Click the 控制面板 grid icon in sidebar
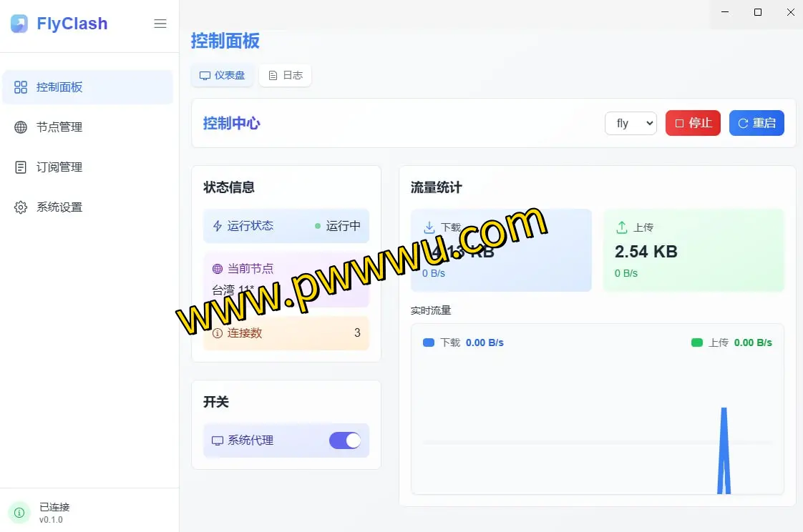 click(x=21, y=87)
